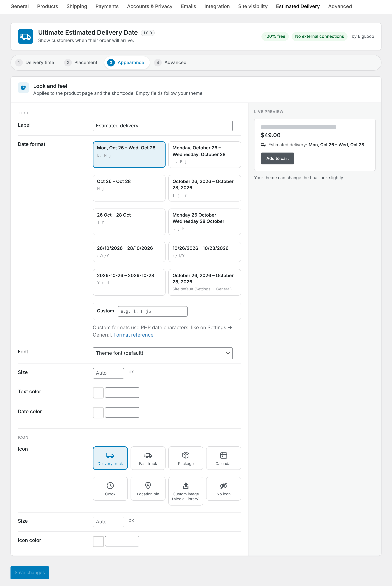Switch to the Payments tab
The width and height of the screenshot is (392, 586).
(x=107, y=6)
